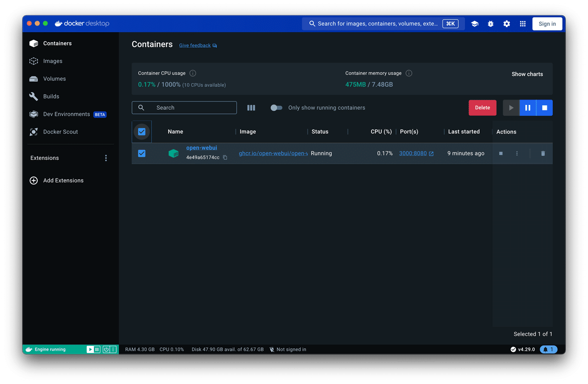The height and width of the screenshot is (384, 588).
Task: Copy container ID 4e49a65174cc
Action: 225,157
